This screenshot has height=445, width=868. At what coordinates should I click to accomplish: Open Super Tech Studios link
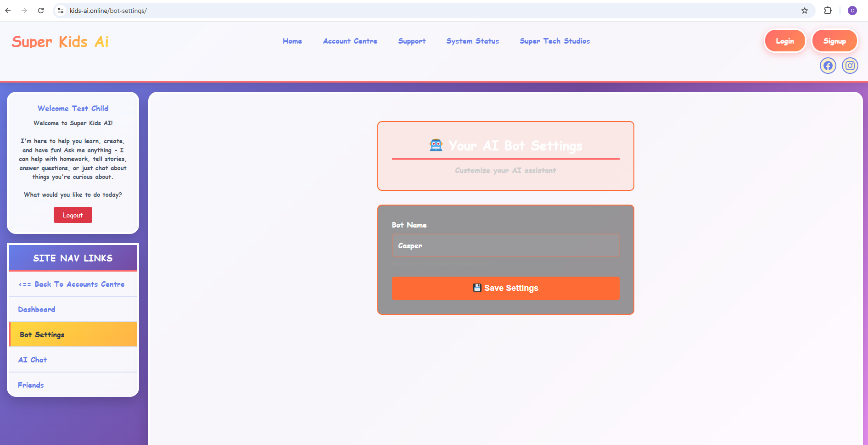pyautogui.click(x=554, y=41)
